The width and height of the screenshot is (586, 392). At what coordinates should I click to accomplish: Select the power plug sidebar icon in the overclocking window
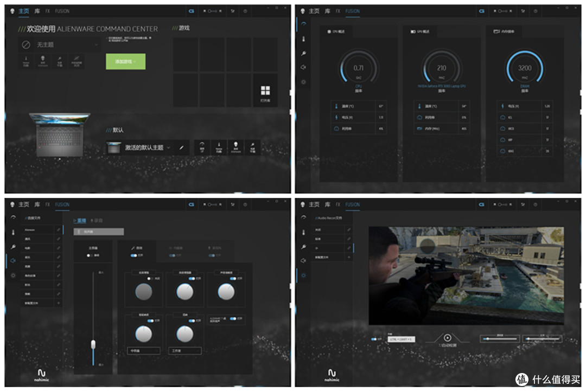click(x=303, y=53)
